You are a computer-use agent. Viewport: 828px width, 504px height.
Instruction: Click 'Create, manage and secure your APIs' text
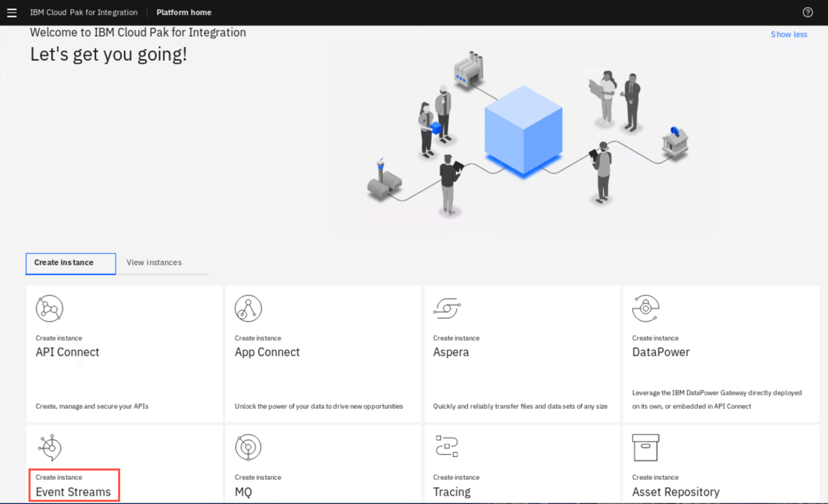point(92,407)
